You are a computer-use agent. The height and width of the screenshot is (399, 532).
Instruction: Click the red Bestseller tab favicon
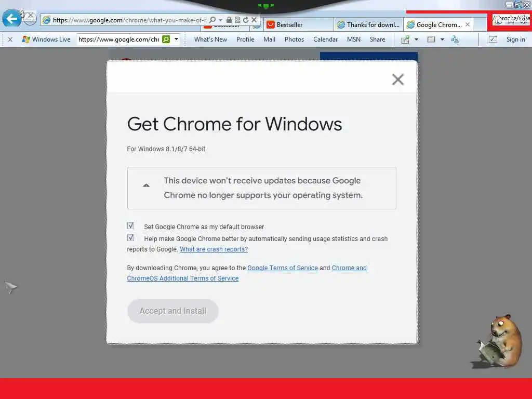(x=270, y=25)
